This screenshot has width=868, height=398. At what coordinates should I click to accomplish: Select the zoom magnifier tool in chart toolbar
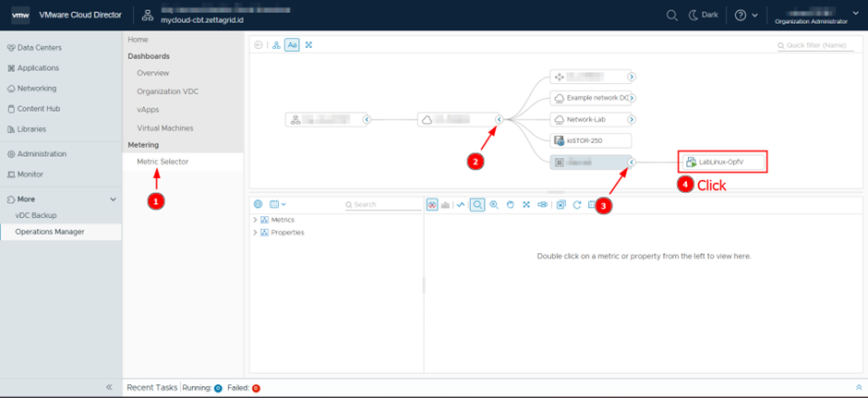[477, 204]
